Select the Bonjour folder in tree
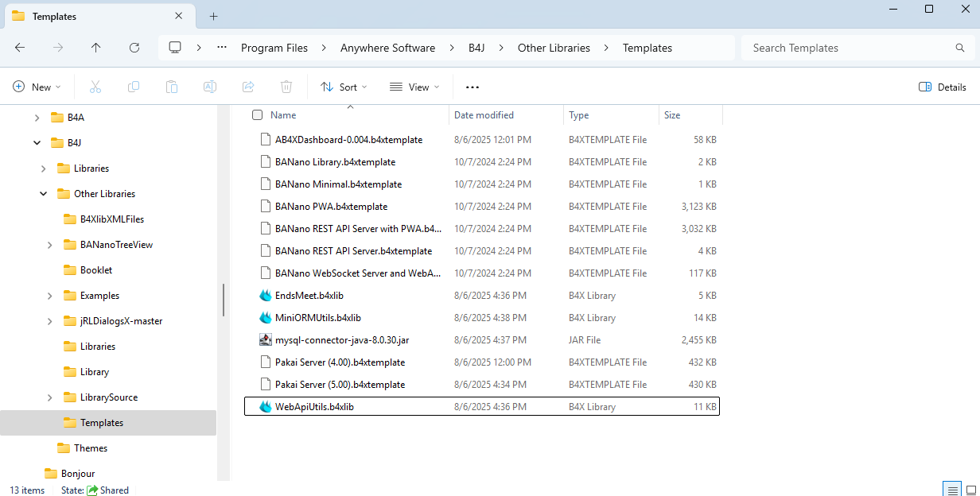 click(77, 474)
